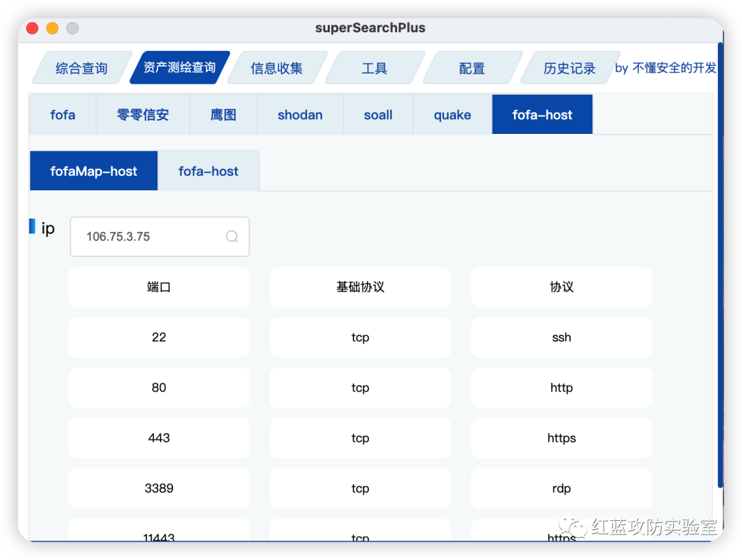This screenshot has width=742, height=560.
Task: Switch to the soall tab
Action: [x=378, y=115]
